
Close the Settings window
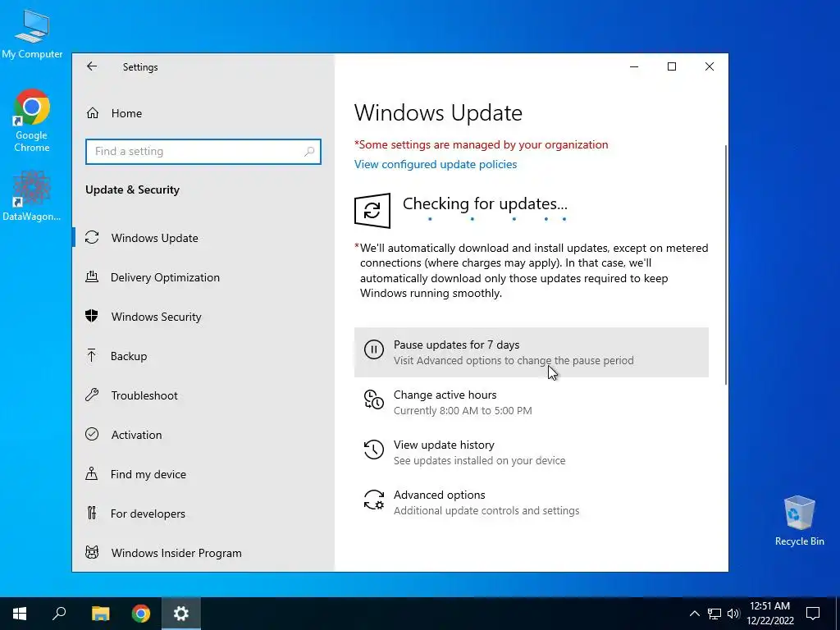tap(710, 66)
